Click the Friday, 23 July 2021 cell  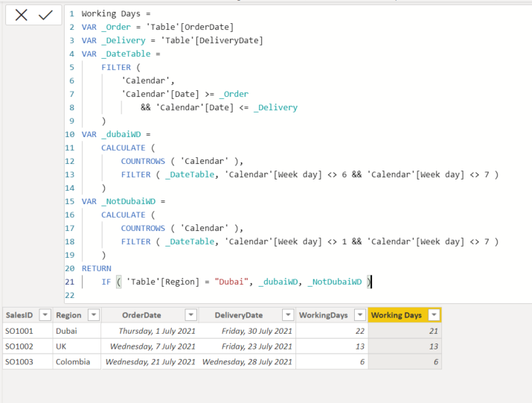pos(247,346)
